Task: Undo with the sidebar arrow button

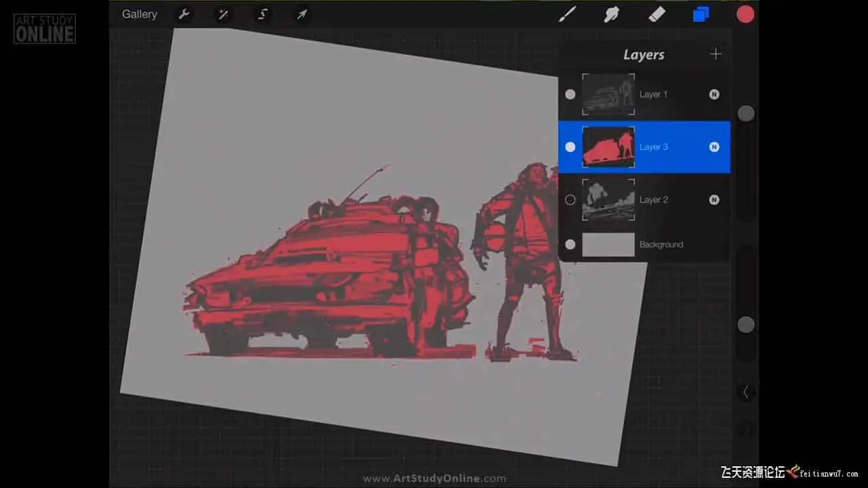Action: 746,392
